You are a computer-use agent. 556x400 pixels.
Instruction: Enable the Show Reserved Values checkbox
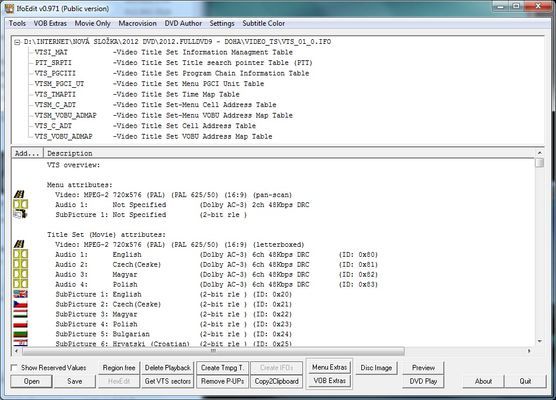14,368
